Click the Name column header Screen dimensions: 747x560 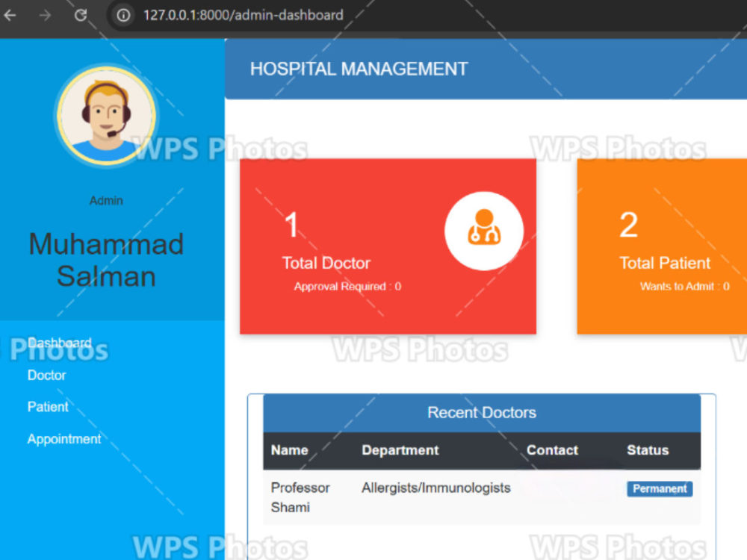pos(290,450)
